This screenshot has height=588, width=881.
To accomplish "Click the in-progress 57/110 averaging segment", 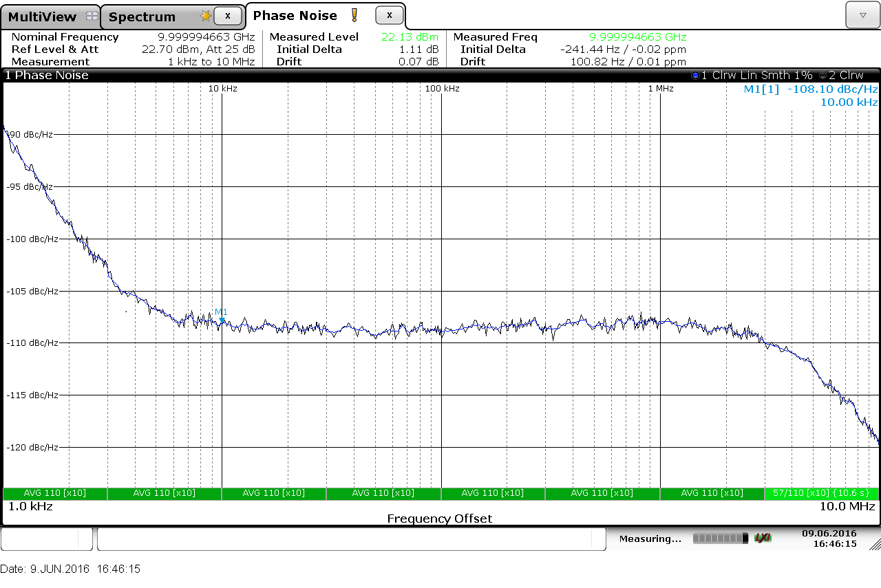I will 820,493.
